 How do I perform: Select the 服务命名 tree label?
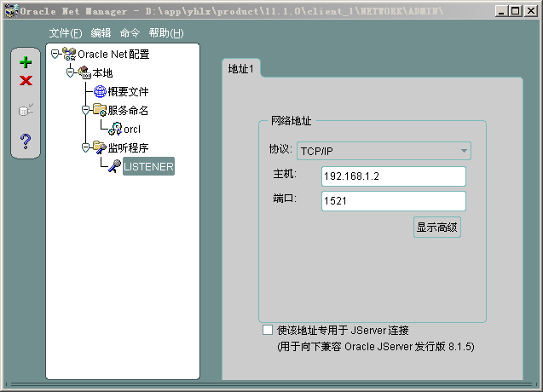pyautogui.click(x=128, y=111)
